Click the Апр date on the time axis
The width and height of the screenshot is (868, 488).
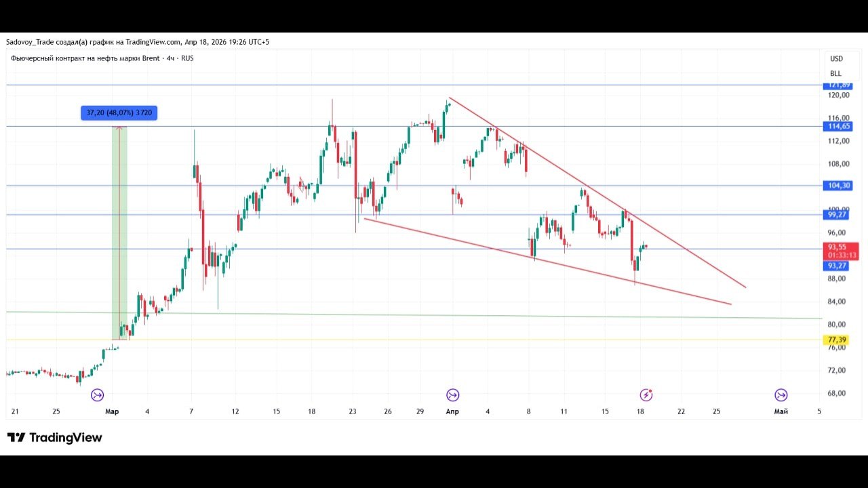tap(452, 411)
